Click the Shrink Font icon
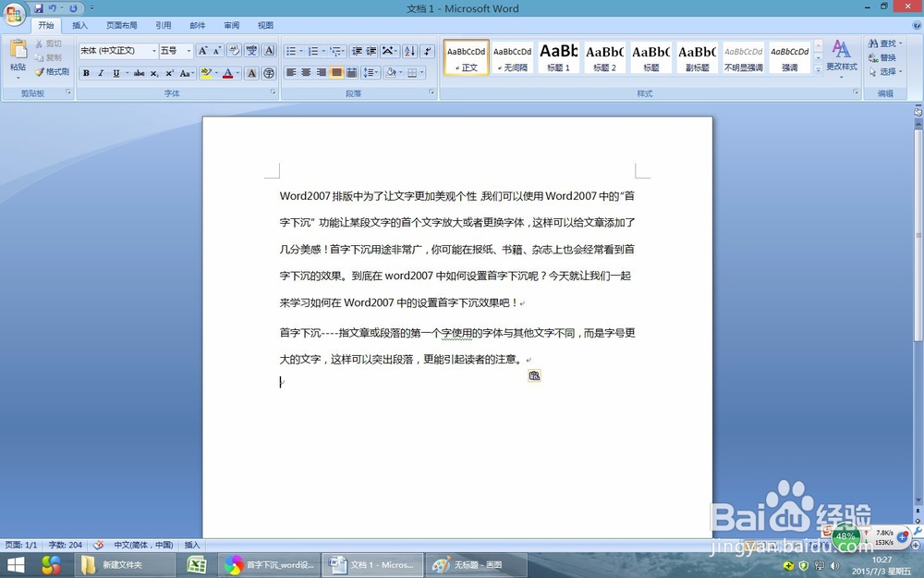 pyautogui.click(x=217, y=51)
